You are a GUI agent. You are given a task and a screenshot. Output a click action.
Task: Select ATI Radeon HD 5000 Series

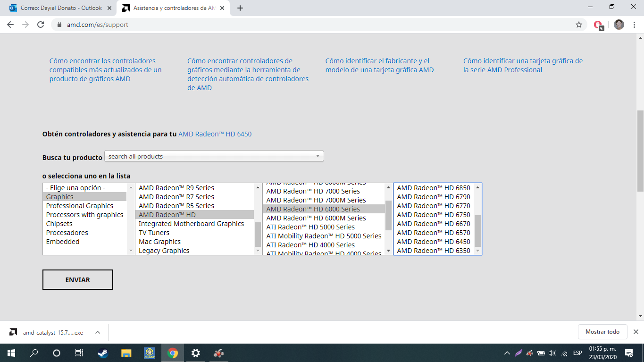(x=324, y=227)
